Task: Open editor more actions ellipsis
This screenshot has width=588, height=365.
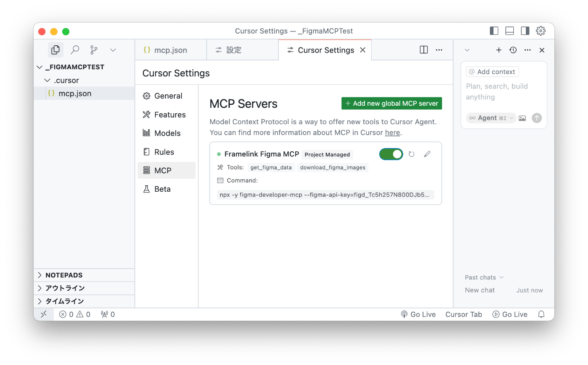Action: (x=439, y=50)
